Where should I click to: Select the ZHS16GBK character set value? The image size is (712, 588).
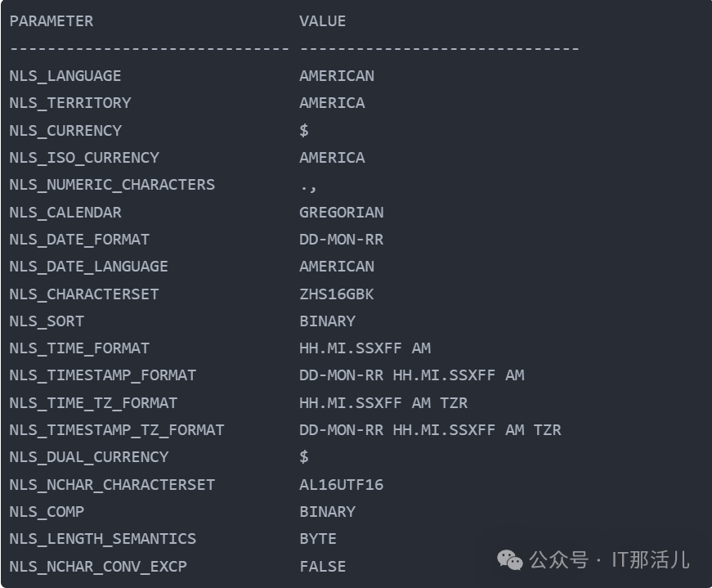(337, 294)
